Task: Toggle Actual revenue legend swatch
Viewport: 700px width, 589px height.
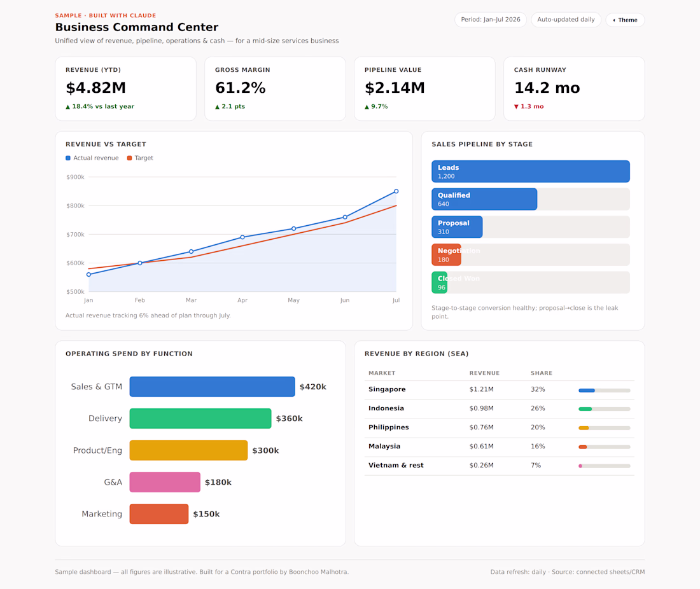Action: 68,158
